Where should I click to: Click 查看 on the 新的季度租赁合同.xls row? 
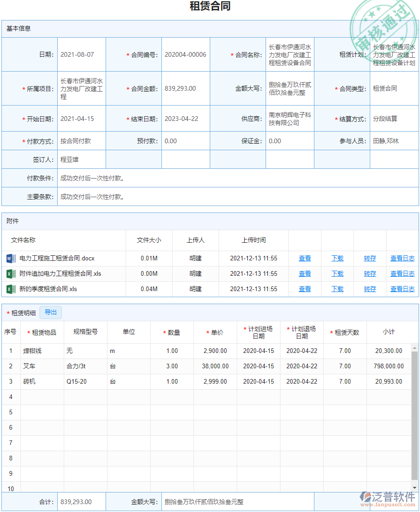point(305,289)
